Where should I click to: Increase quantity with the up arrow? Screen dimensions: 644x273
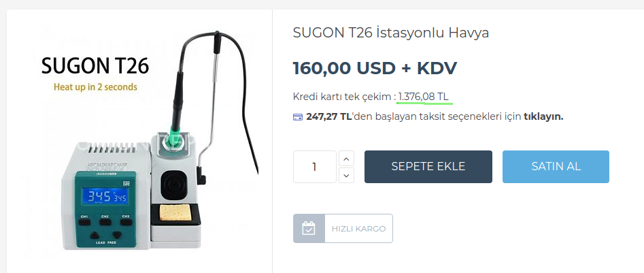tap(347, 159)
